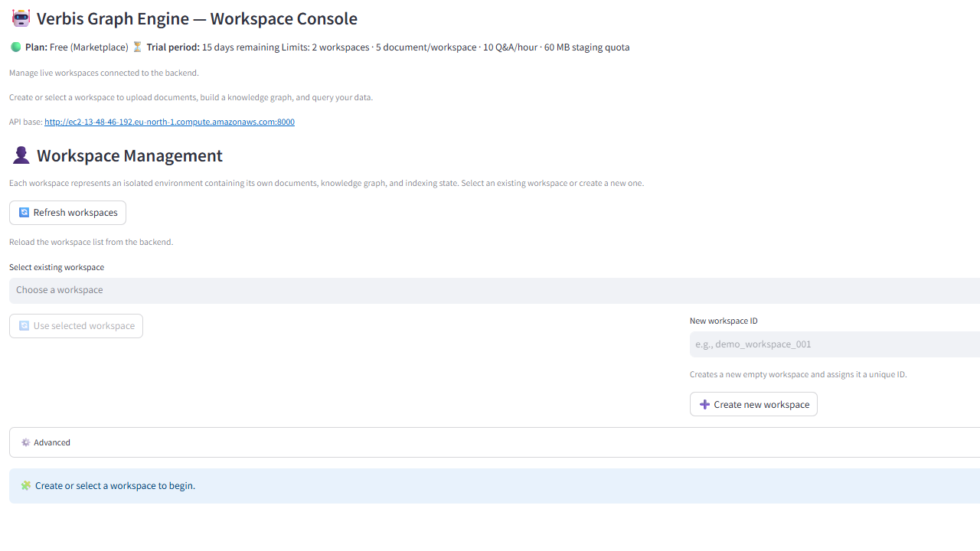Click 'Reload the workspace list from the backend.' text
The height and width of the screenshot is (551, 980).
[x=91, y=242]
